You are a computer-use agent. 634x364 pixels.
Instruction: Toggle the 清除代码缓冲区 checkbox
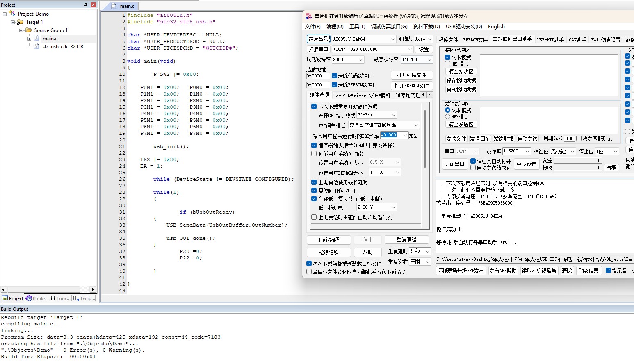pyautogui.click(x=334, y=76)
